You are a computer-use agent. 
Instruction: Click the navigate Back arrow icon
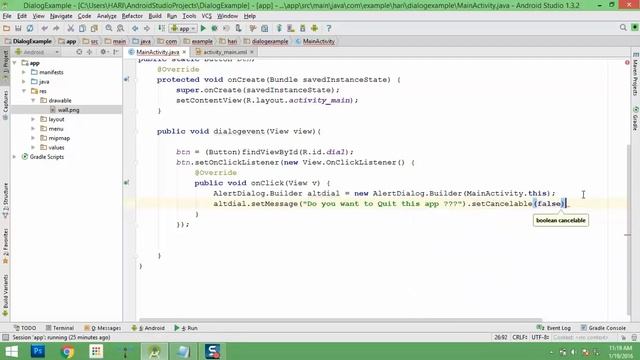tap(135, 28)
